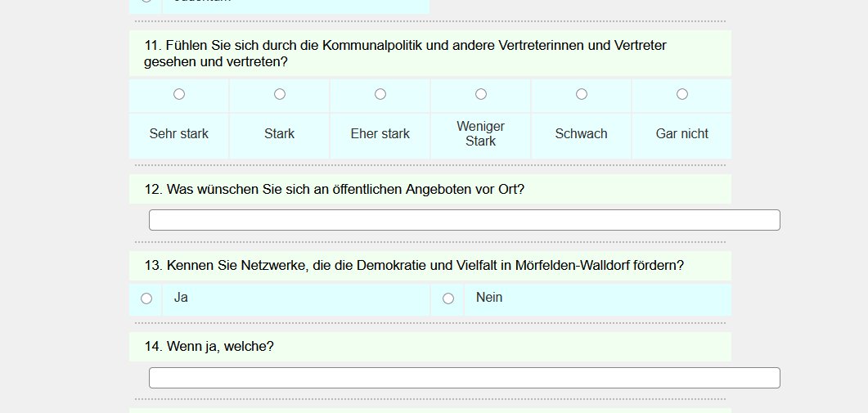Viewport: 868px width, 413px height.
Task: Click the 'Eher stark' text label
Action: tap(380, 133)
